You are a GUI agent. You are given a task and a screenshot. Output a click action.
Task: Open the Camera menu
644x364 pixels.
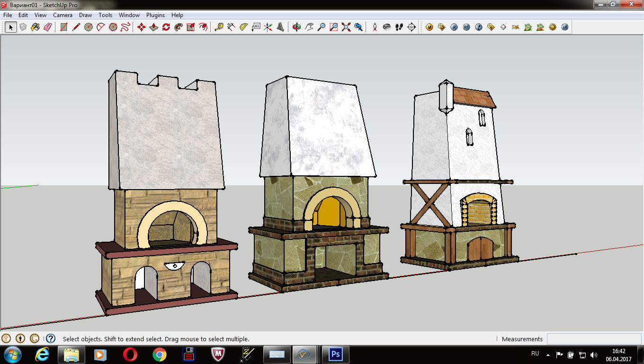[63, 15]
